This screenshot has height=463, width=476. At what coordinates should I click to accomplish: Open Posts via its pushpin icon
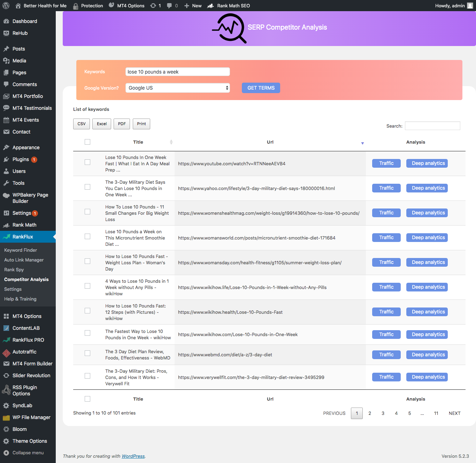6,49
